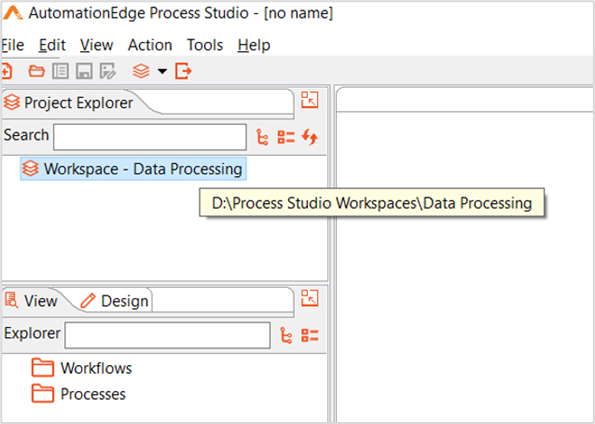Switch to the Design tab
This screenshot has height=424, width=595.
[115, 301]
